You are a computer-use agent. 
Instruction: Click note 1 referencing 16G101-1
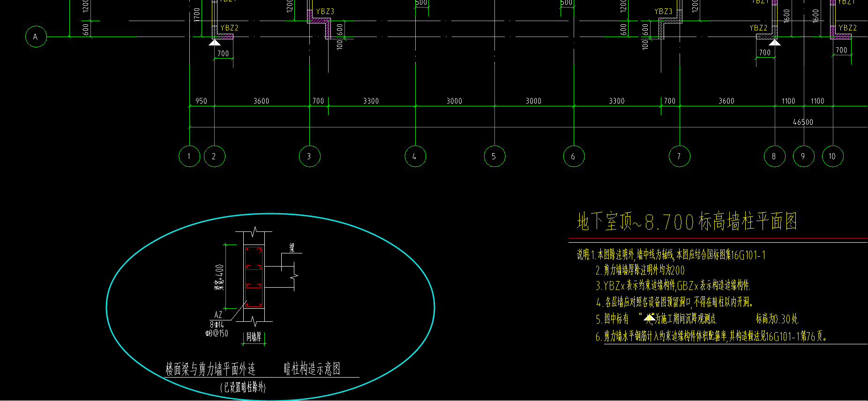[x=671, y=255]
